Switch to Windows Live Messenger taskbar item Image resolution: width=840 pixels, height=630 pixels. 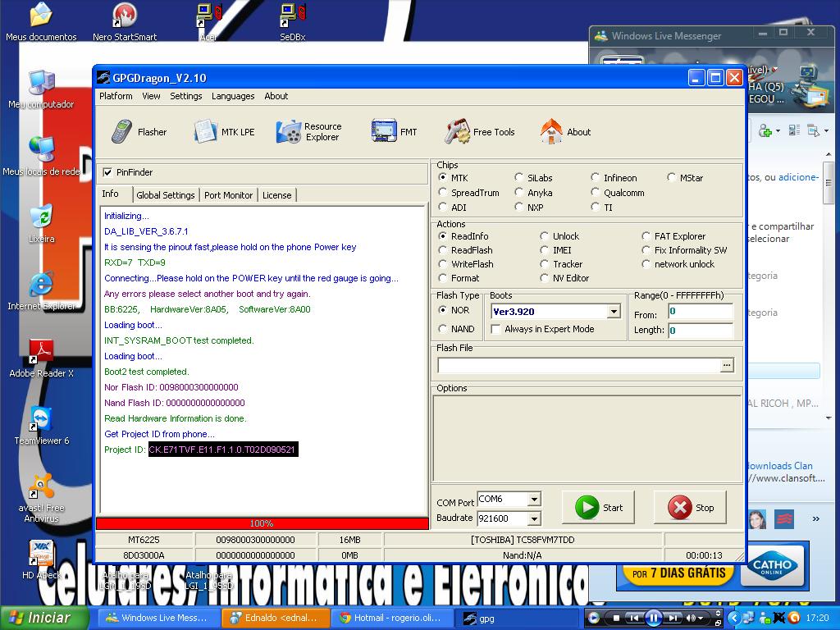[158, 618]
